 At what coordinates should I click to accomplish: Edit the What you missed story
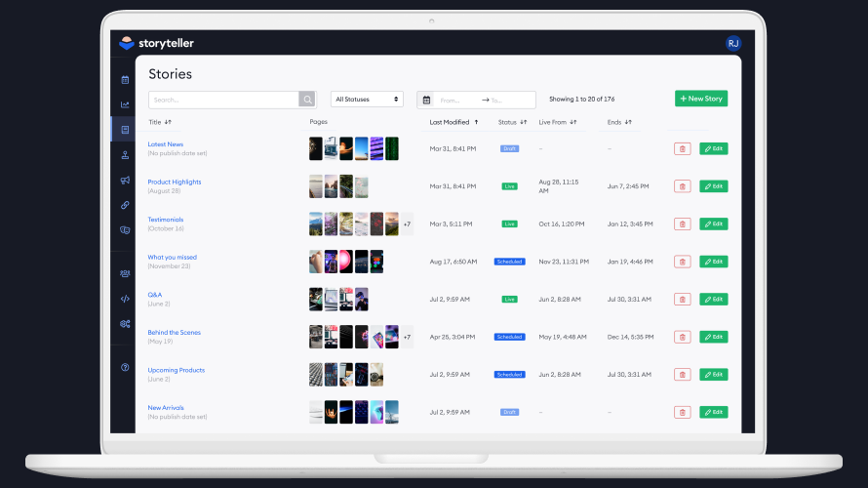[x=714, y=262]
